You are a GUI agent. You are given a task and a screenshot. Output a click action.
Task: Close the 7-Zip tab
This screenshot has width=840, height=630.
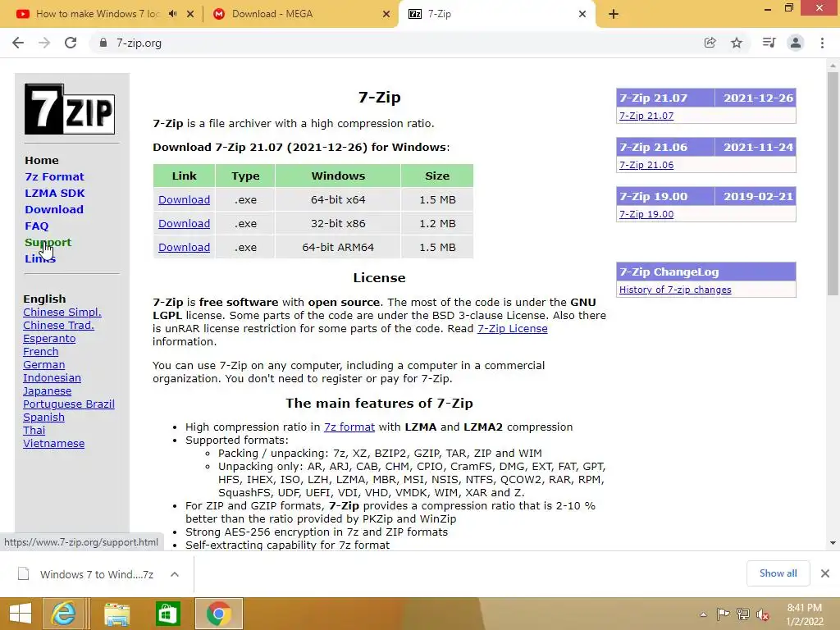point(582,14)
